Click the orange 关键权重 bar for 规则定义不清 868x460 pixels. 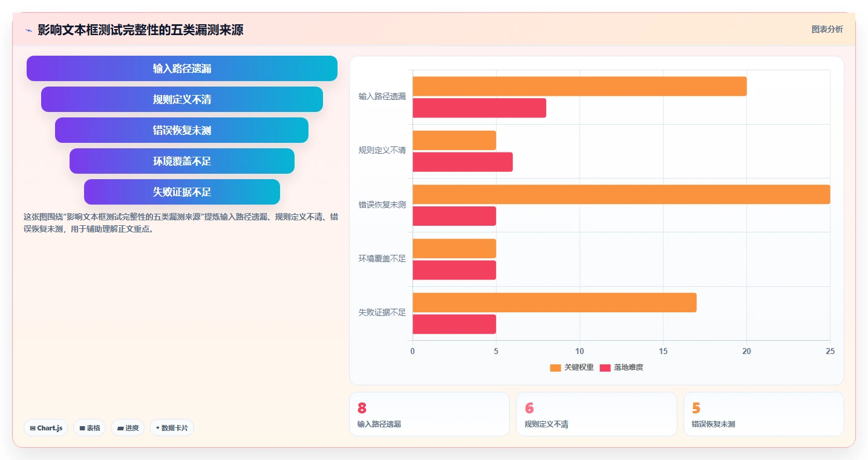click(x=454, y=140)
